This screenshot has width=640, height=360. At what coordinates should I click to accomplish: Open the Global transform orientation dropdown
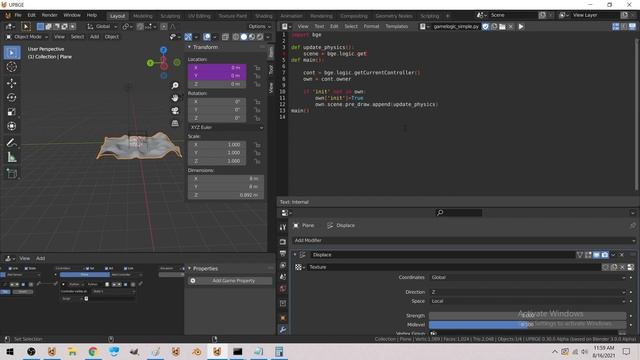click(103, 27)
